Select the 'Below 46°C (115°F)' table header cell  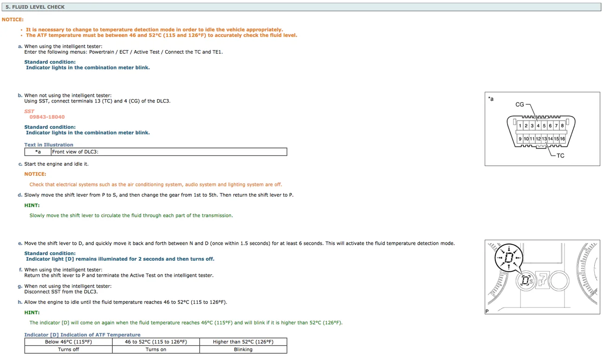tap(68, 342)
